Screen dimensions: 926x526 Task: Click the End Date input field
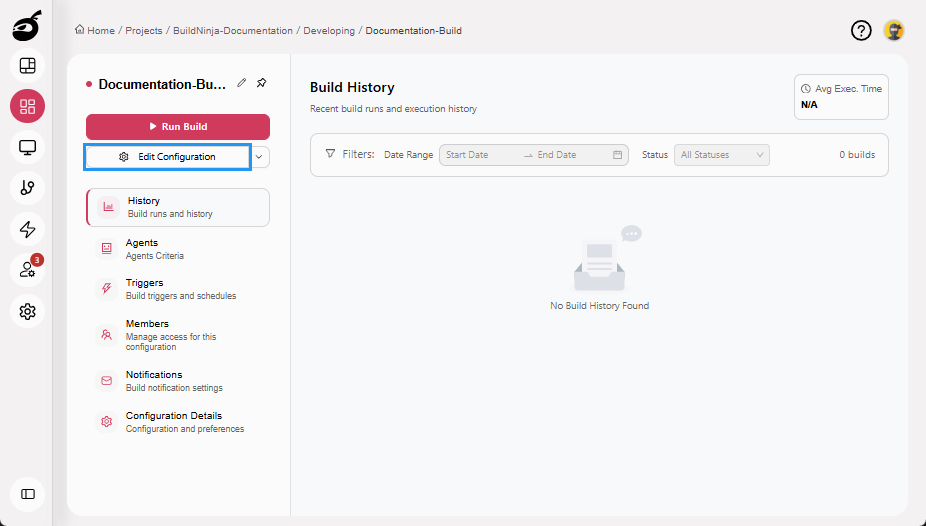(572, 155)
